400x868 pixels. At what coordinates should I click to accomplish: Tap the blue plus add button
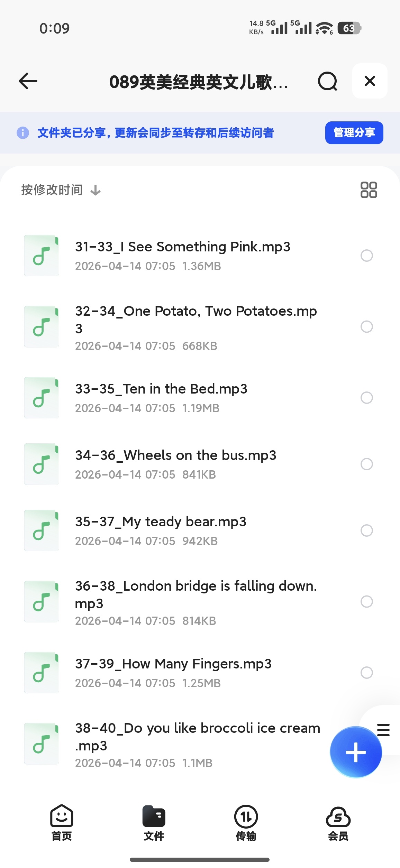[356, 752]
